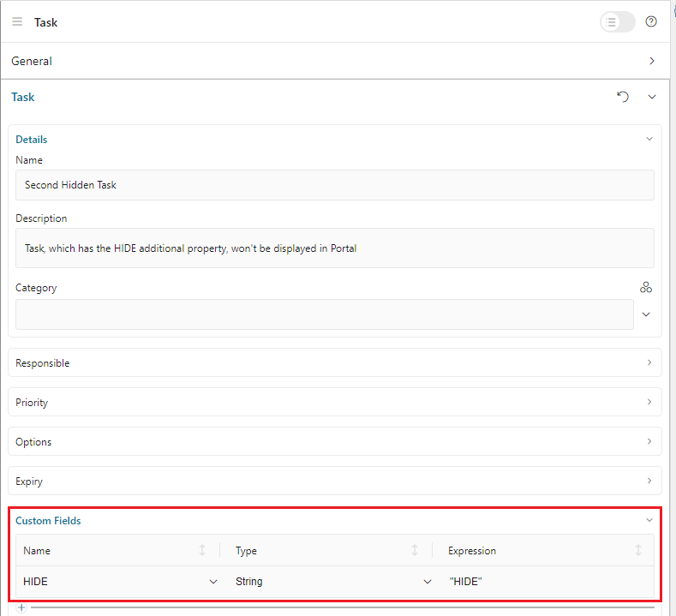Sort custom fields by Expression column

(638, 551)
